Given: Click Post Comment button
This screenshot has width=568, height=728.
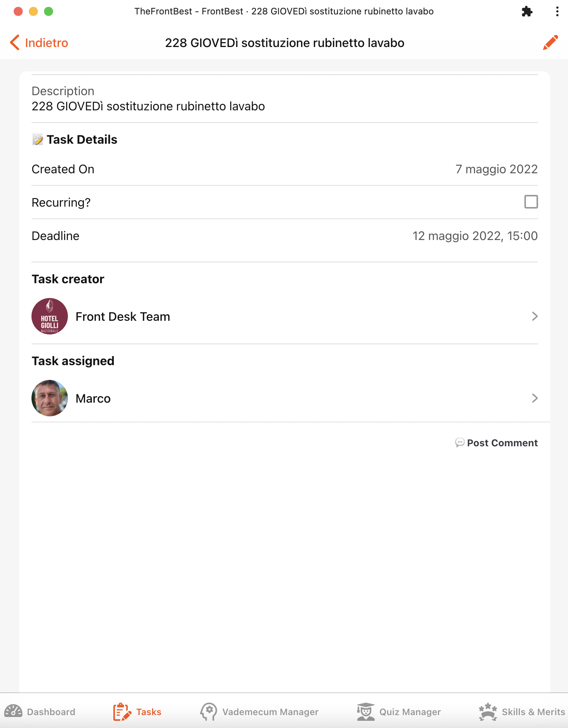Looking at the screenshot, I should 502,443.
